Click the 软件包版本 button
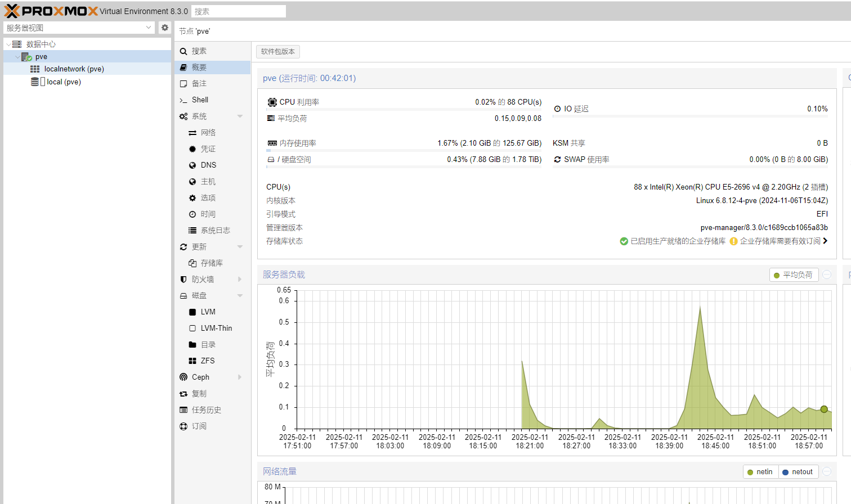This screenshot has height=504, width=851. click(x=278, y=52)
